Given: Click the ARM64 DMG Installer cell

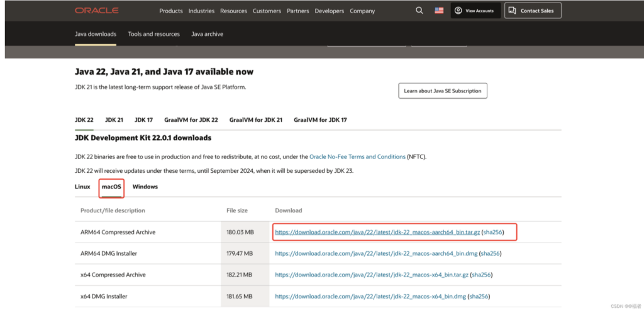Looking at the screenshot, I should click(108, 254).
